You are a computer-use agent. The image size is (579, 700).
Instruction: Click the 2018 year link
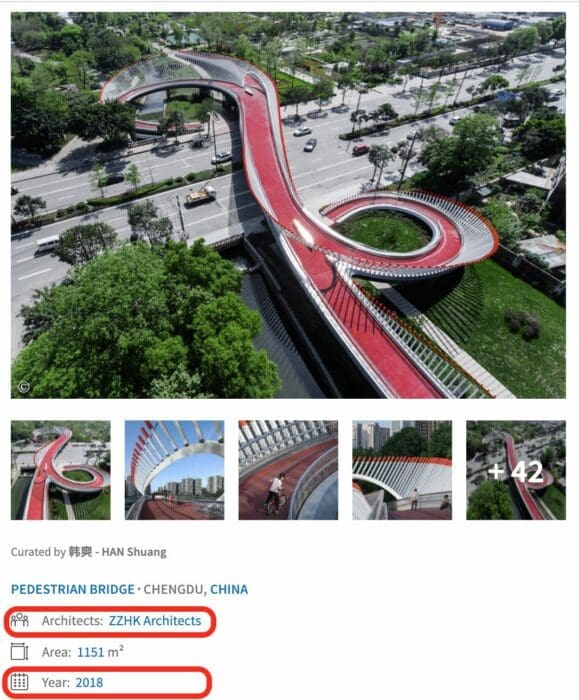click(89, 683)
